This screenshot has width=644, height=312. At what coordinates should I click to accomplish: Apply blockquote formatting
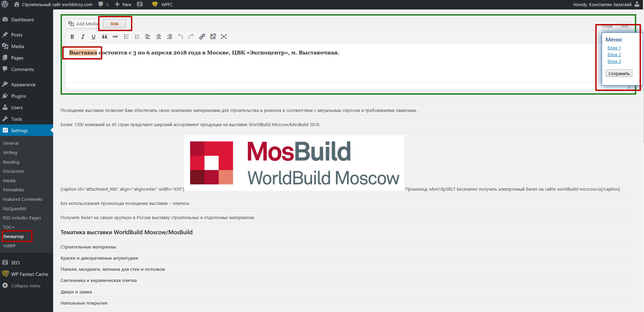pos(105,37)
